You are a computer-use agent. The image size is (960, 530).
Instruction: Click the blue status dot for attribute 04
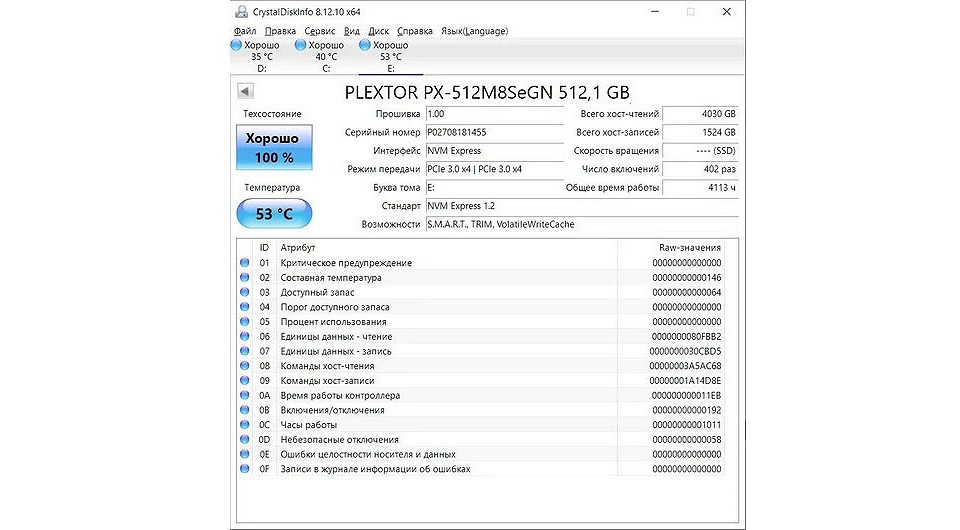tap(245, 307)
